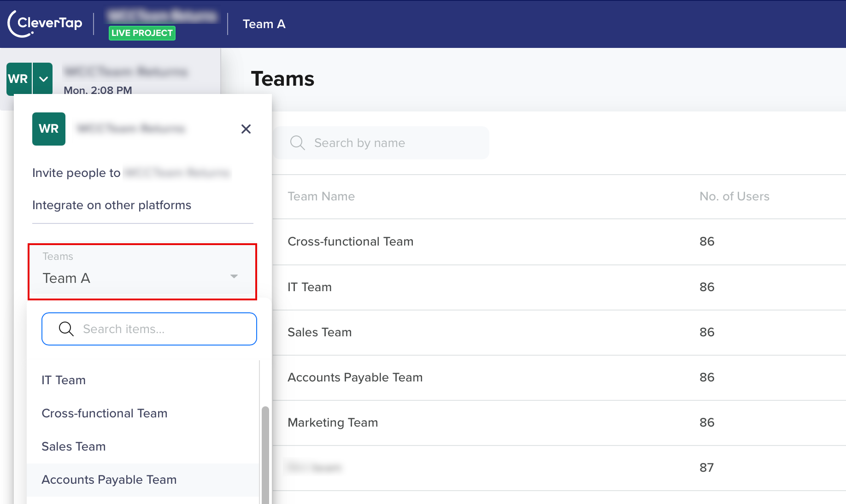Click 'Integrate on other platforms'
846x504 pixels.
(x=112, y=205)
